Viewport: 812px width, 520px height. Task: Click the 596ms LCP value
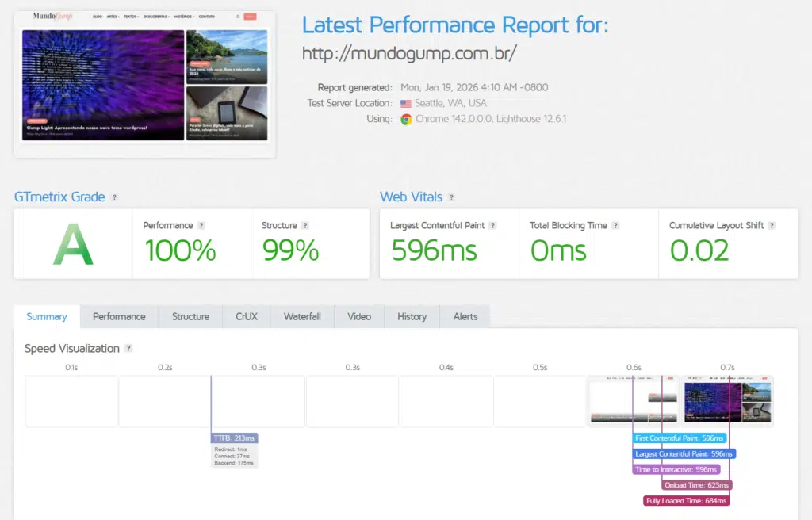(434, 250)
